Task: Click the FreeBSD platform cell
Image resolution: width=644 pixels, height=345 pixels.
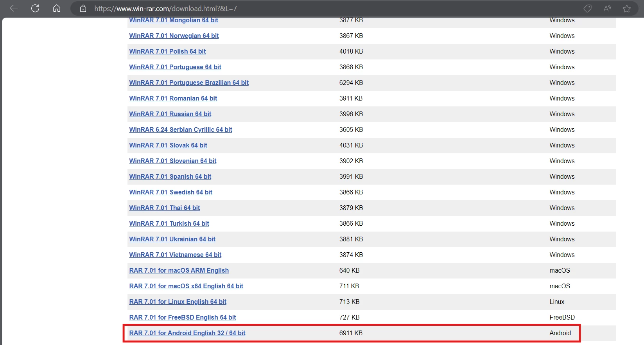Action: coord(562,317)
